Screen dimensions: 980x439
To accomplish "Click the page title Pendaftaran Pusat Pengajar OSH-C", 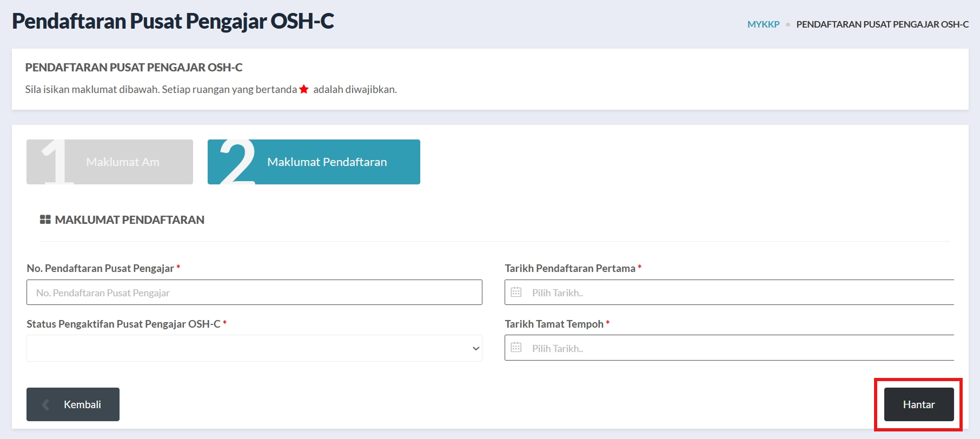I will coord(173,21).
